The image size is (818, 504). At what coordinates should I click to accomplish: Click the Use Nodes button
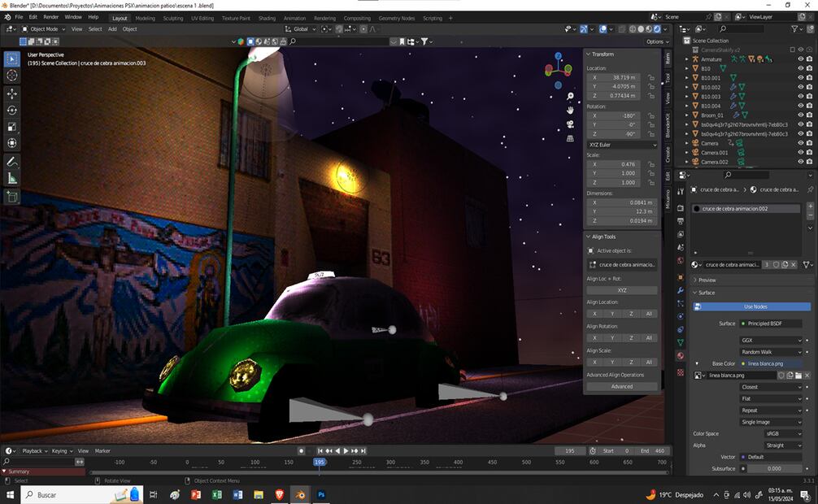755,306
